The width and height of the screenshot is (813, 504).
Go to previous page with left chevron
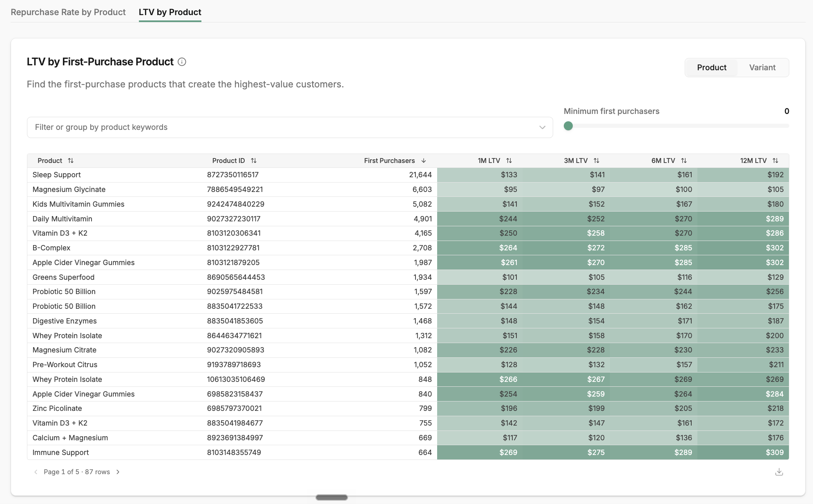(36, 472)
